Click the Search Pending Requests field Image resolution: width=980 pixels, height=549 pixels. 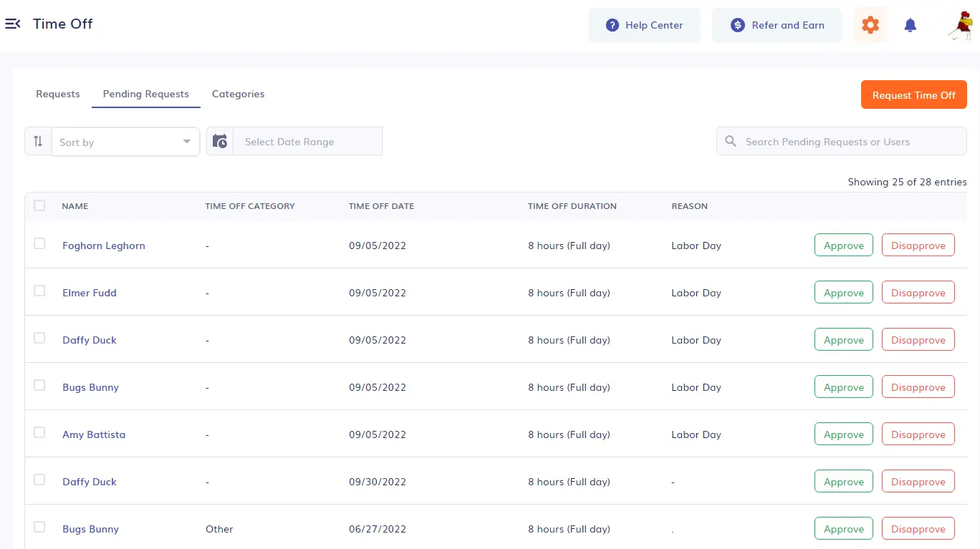[827, 141]
